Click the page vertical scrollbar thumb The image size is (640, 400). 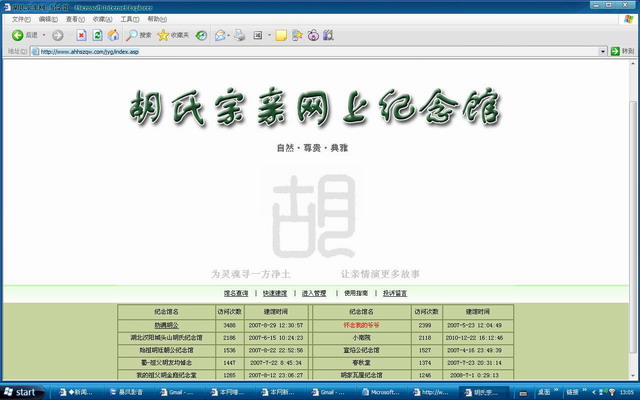click(633, 227)
